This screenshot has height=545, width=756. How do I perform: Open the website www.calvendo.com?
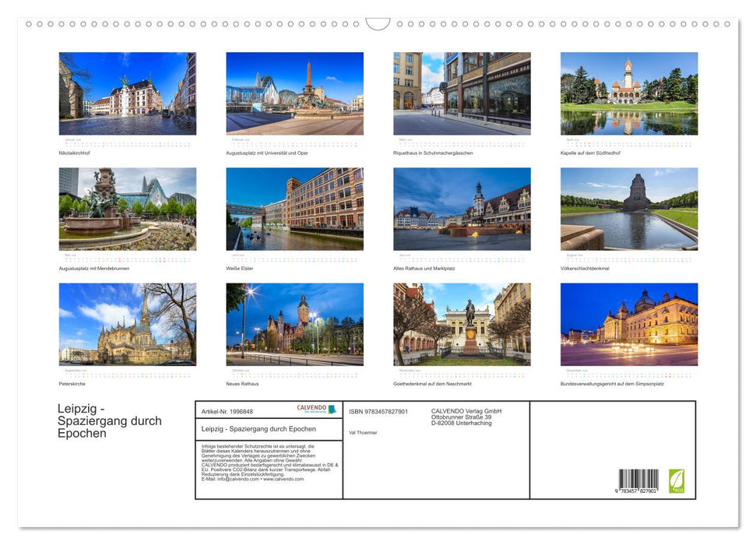pos(284,480)
